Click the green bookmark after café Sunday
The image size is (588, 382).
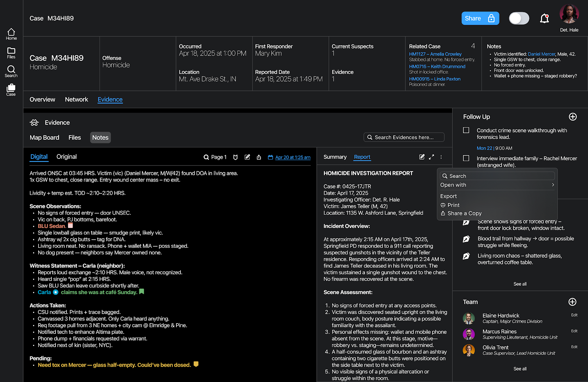[x=141, y=292]
